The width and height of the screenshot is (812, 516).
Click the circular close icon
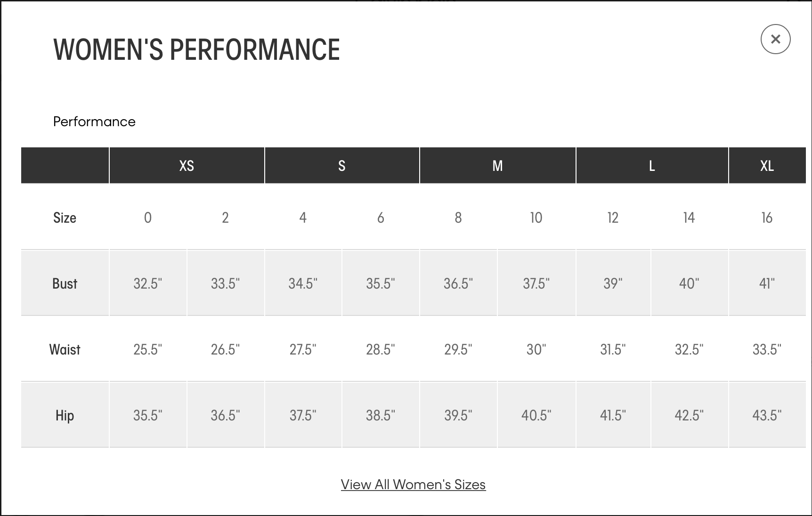click(x=775, y=39)
